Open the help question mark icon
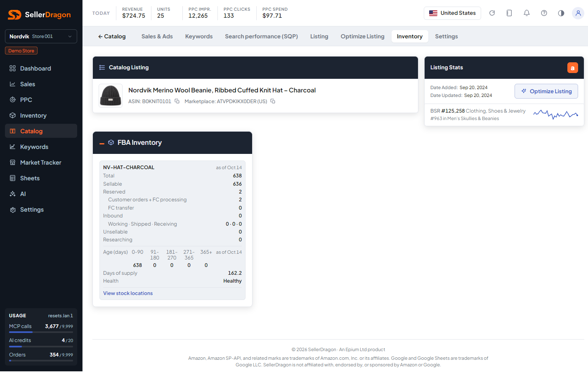The width and height of the screenshot is (588, 380). pos(544,13)
